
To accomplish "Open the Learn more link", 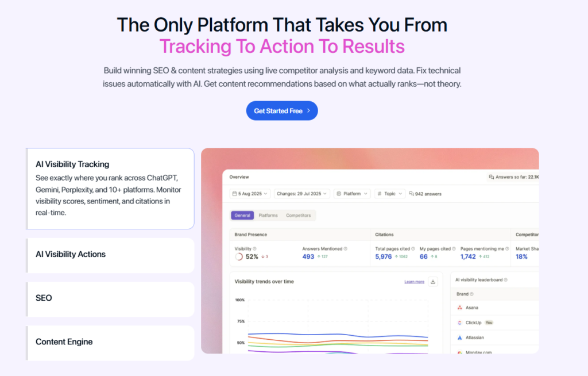I will 414,282.
